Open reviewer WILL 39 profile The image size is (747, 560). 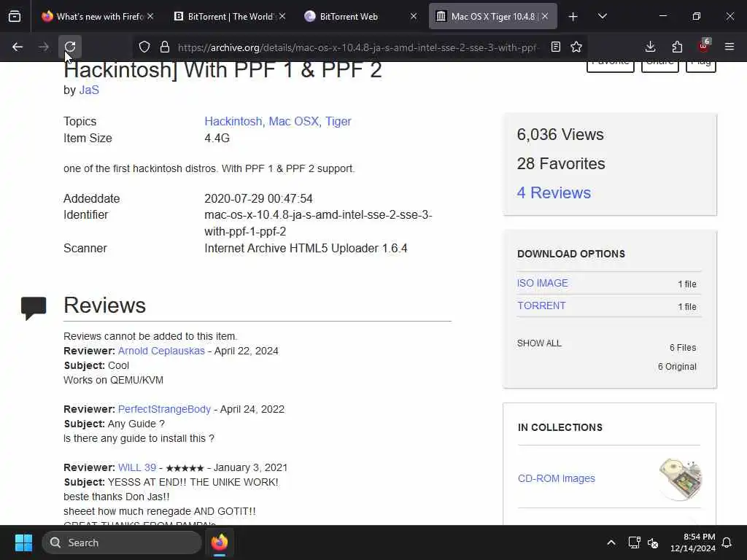click(x=137, y=467)
